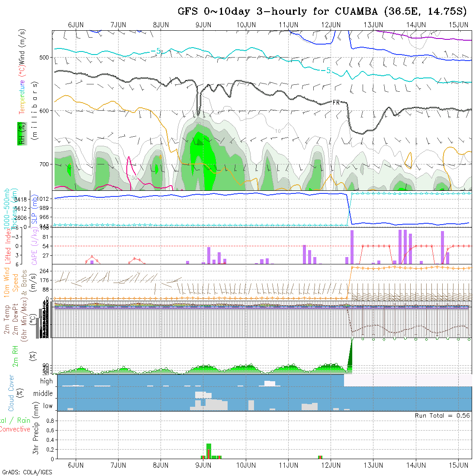Screen dimensions: 476x476
Task: Click the small precipitation bar before 12JUN
Action: point(320,457)
